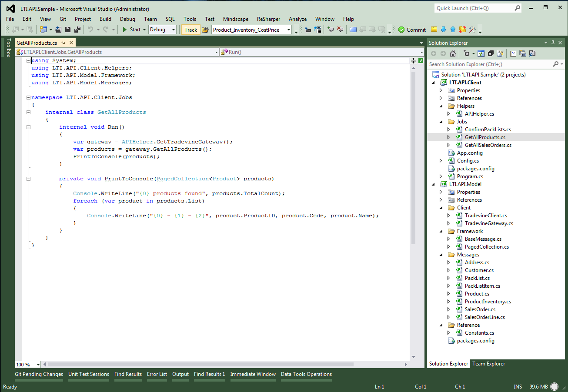The image size is (568, 392).
Task: Click the Redo toolbar icon
Action: [106, 30]
